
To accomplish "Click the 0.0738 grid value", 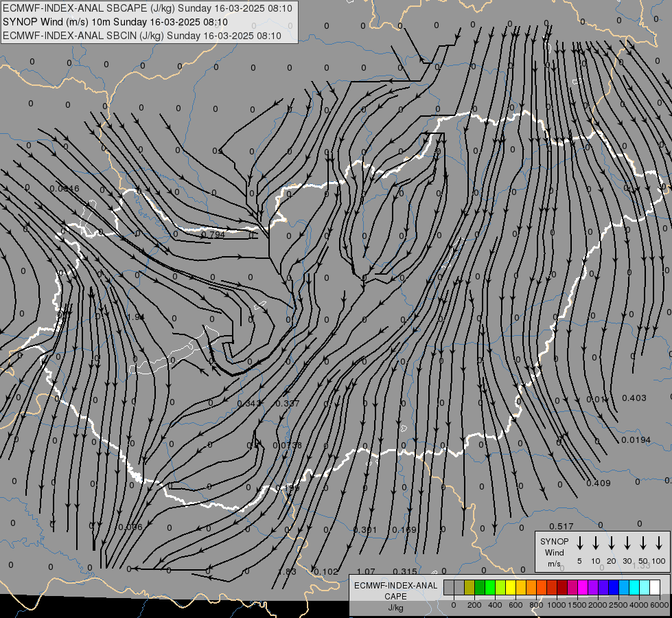I will (x=287, y=445).
